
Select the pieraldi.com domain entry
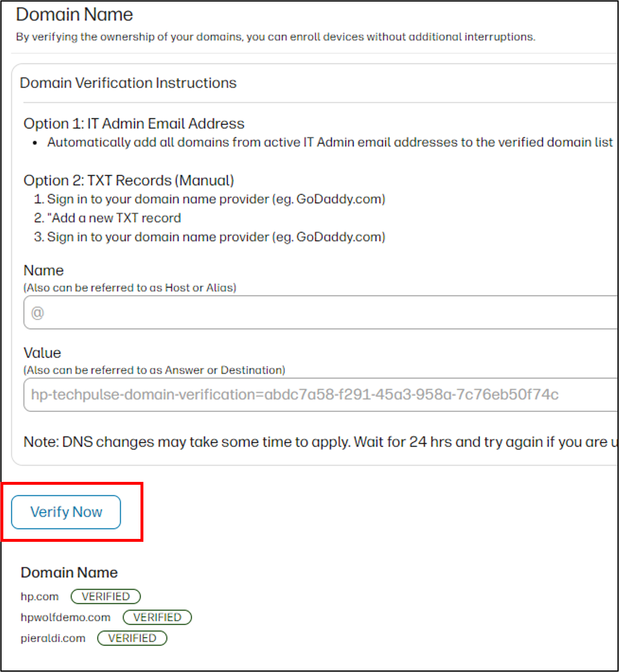pos(53,638)
